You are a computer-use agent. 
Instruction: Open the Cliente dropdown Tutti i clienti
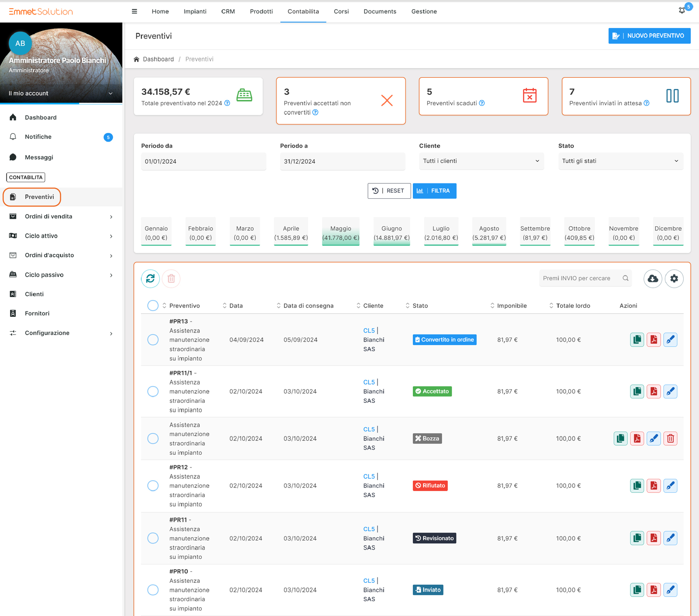point(481,161)
